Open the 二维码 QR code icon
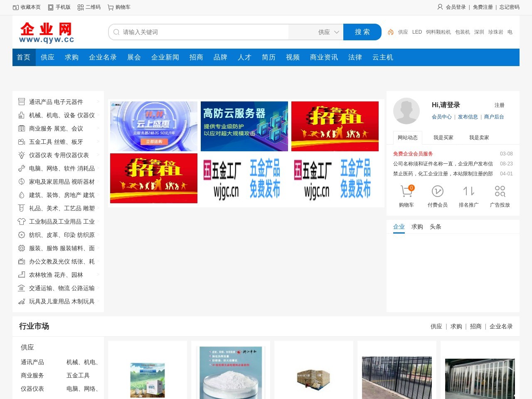532x399 pixels. (81, 7)
